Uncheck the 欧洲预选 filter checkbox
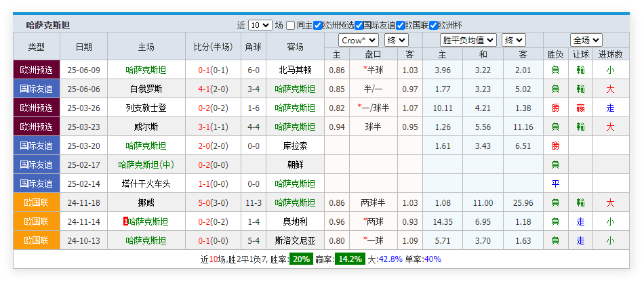This screenshot has height=281, width=644. 318,26
